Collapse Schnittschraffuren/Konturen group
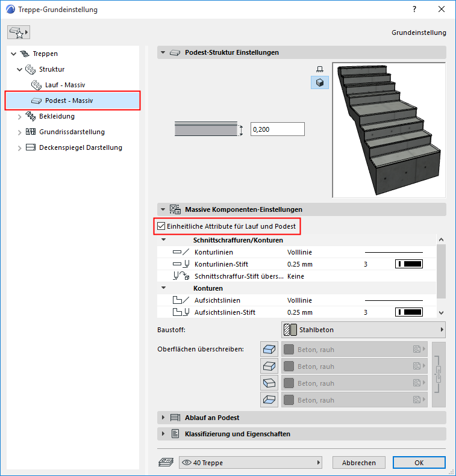 [x=163, y=240]
